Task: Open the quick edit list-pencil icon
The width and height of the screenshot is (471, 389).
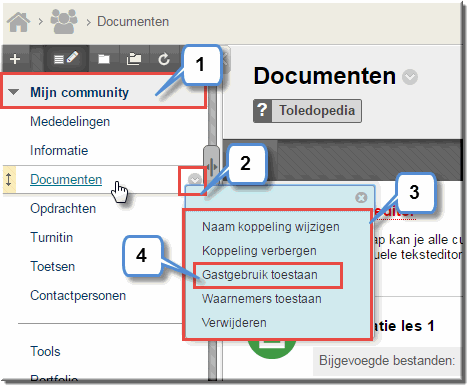Action: 66,58
